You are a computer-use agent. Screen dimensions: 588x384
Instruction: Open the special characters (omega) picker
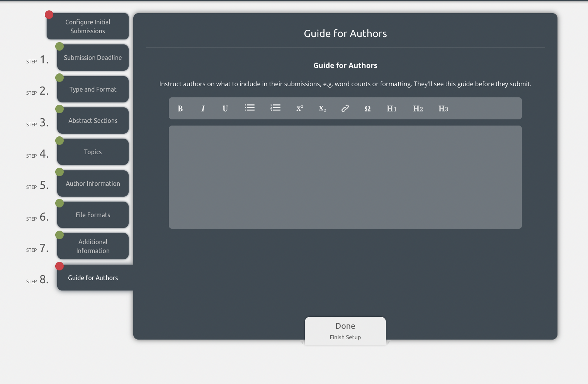coord(367,109)
